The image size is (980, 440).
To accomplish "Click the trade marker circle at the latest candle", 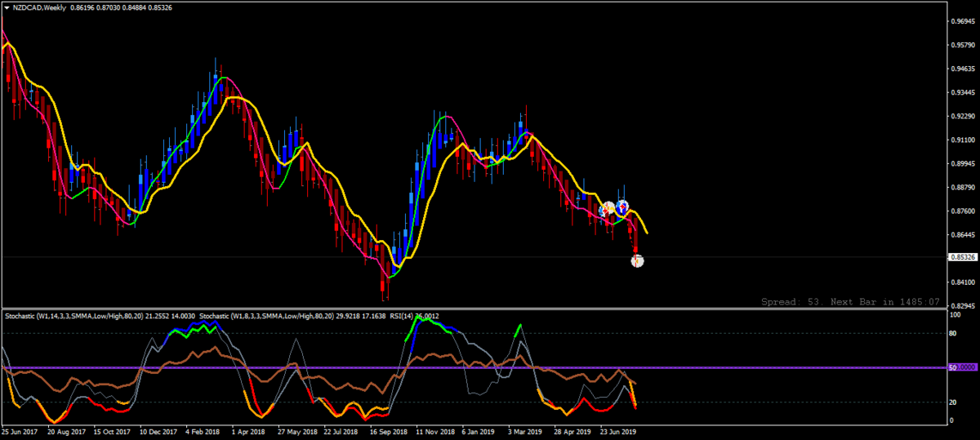I will (637, 261).
